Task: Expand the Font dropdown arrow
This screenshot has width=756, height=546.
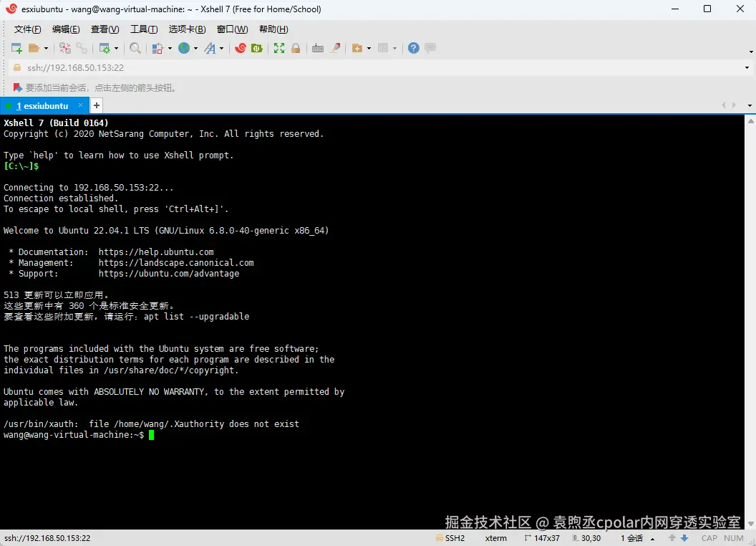Action: point(222,48)
